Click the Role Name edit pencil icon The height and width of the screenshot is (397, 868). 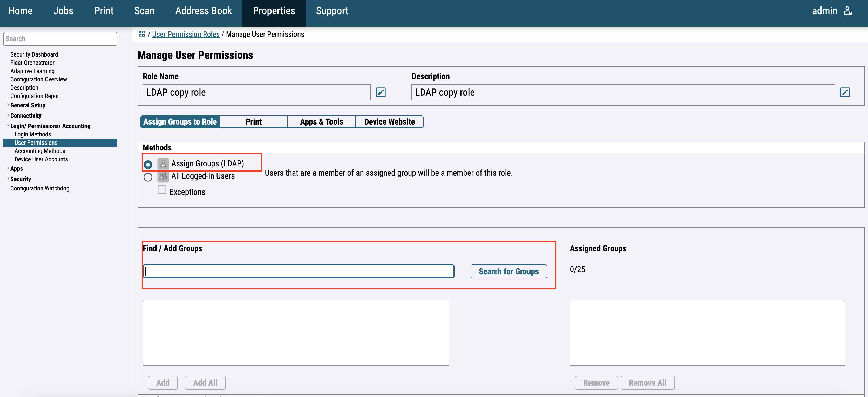[x=381, y=92]
